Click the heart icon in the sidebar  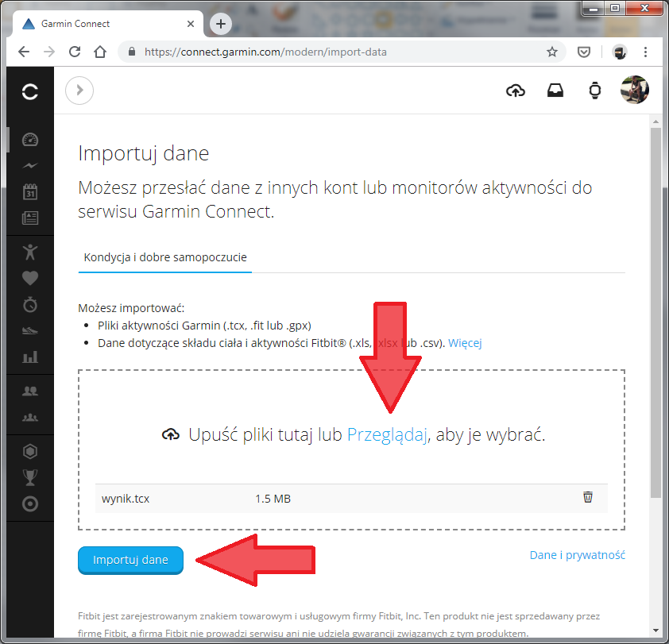tap(30, 278)
